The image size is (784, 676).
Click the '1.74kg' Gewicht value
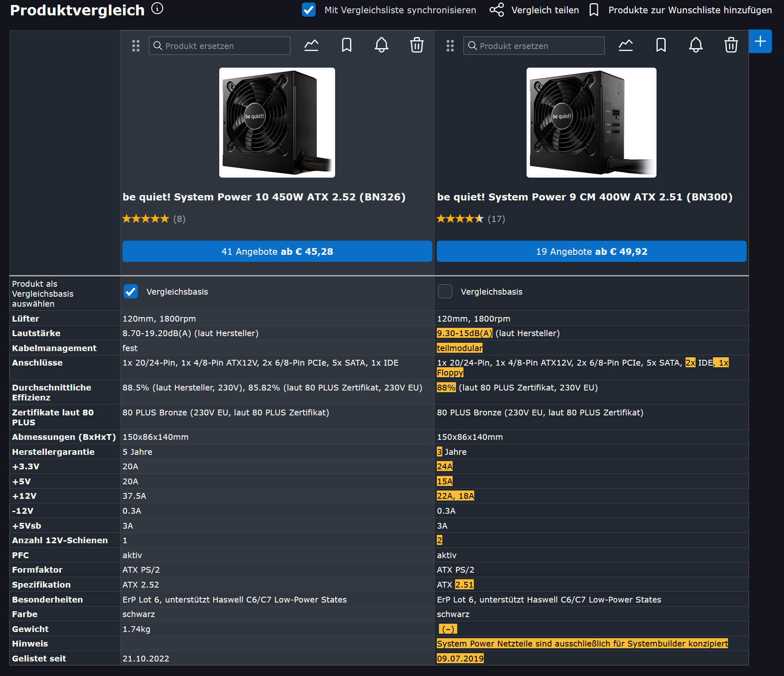point(137,629)
